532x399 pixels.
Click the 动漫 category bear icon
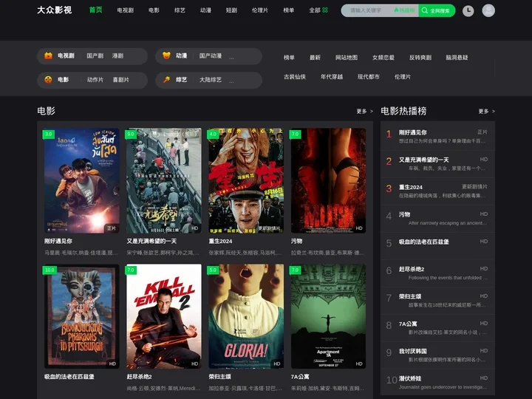[x=166, y=55]
